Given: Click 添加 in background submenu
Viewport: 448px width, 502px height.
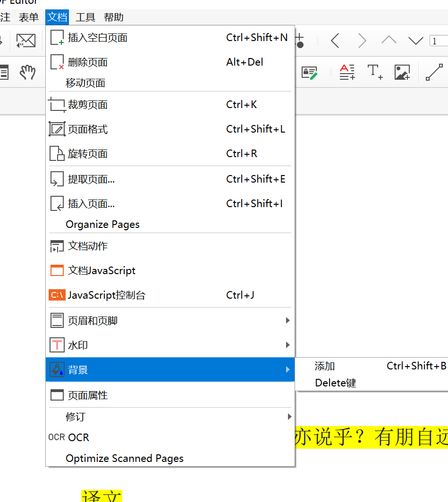Looking at the screenshot, I should pos(372,366).
